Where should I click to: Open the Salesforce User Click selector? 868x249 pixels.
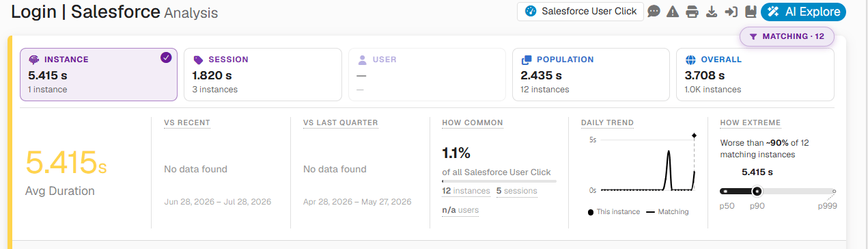pyautogui.click(x=580, y=12)
